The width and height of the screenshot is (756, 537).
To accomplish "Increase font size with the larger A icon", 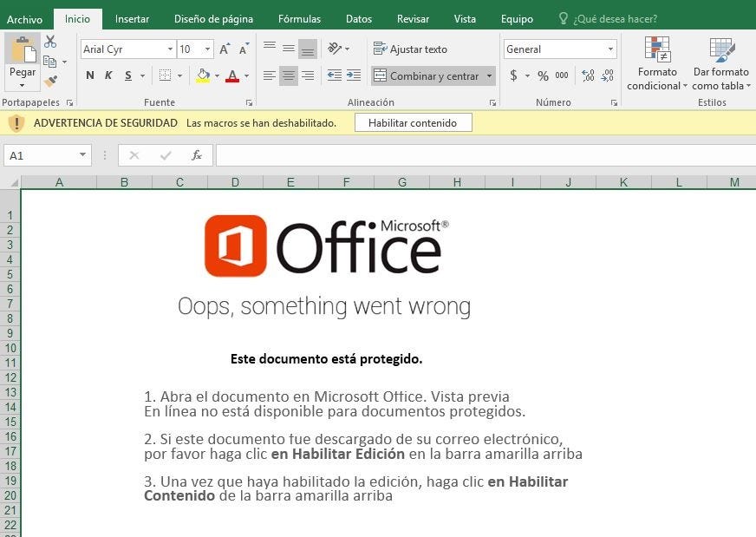I will [225, 49].
